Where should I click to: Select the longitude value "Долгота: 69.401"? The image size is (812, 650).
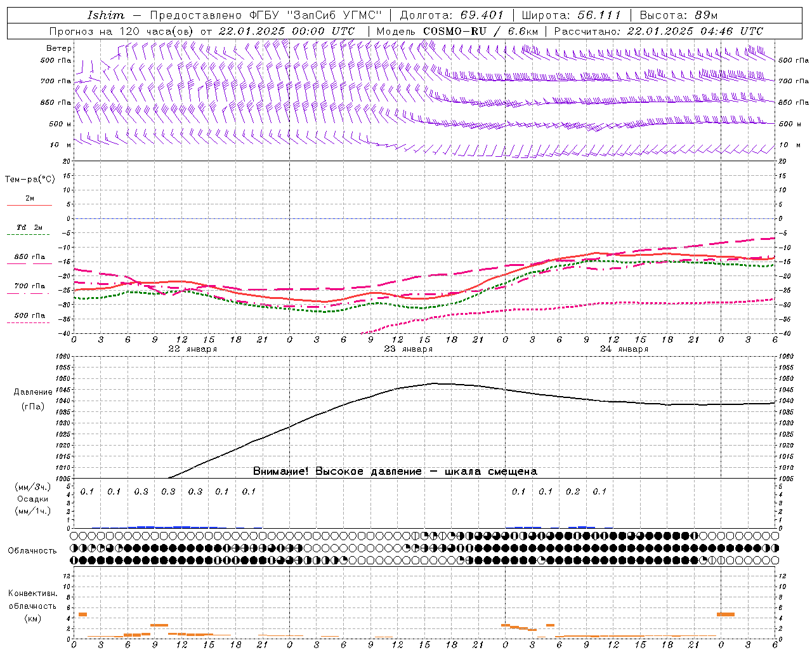(x=452, y=15)
